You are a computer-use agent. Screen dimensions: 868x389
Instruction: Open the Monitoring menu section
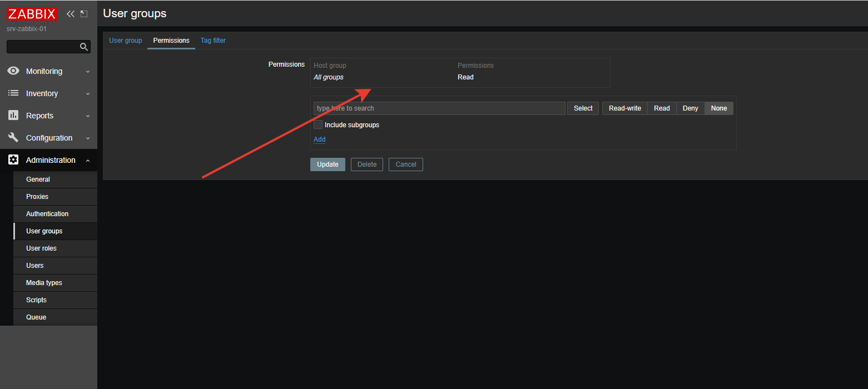pyautogui.click(x=48, y=71)
